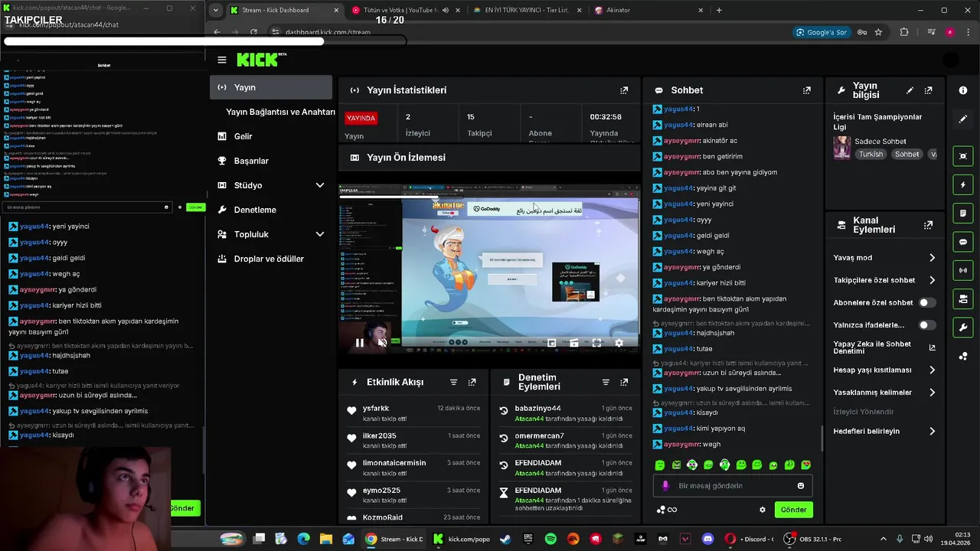Image resolution: width=980 pixels, height=551 pixels.
Task: Unmute the stream preview audio
Action: click(x=382, y=343)
